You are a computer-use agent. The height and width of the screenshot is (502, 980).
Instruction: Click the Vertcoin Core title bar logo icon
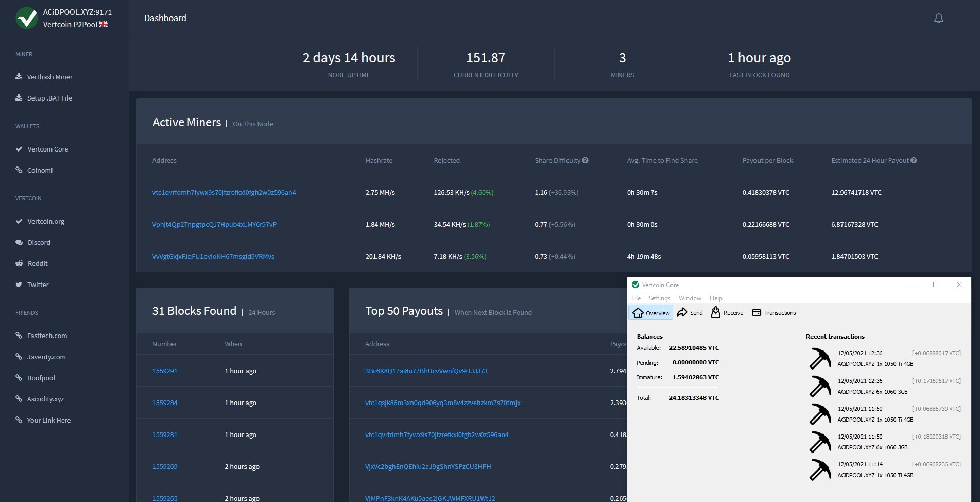click(x=635, y=285)
